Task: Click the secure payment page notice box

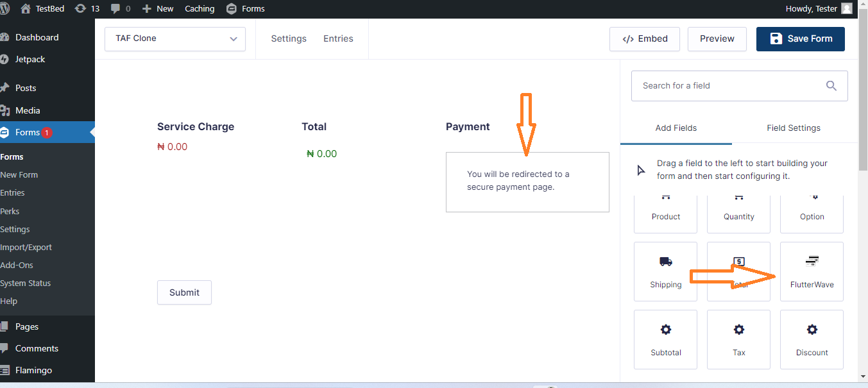Action: [x=527, y=181]
